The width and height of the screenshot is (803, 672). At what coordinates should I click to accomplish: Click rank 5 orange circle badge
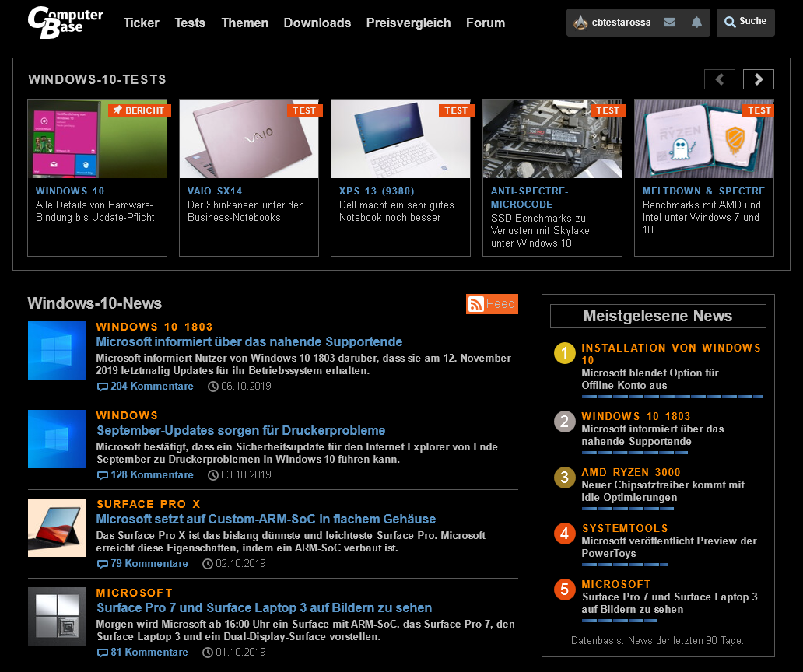tap(565, 589)
